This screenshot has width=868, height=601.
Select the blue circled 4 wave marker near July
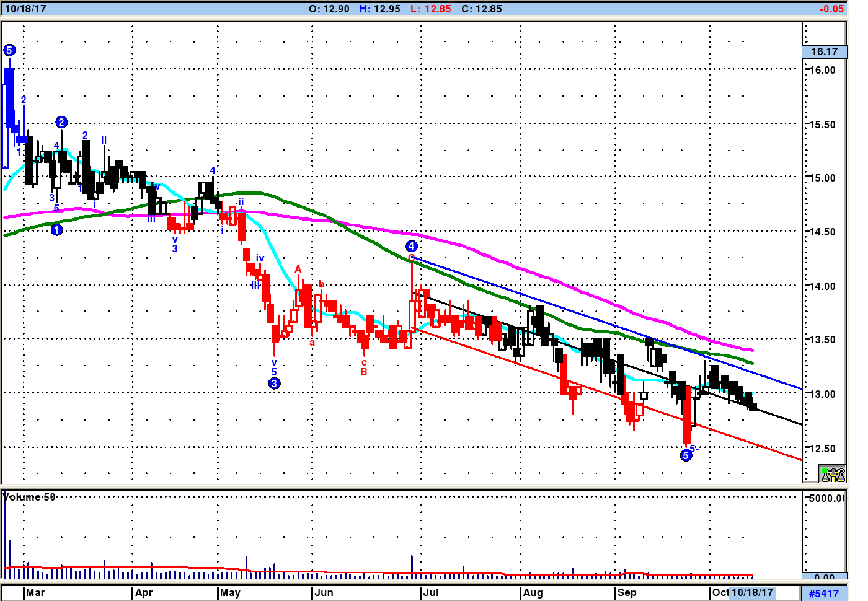[x=411, y=246]
